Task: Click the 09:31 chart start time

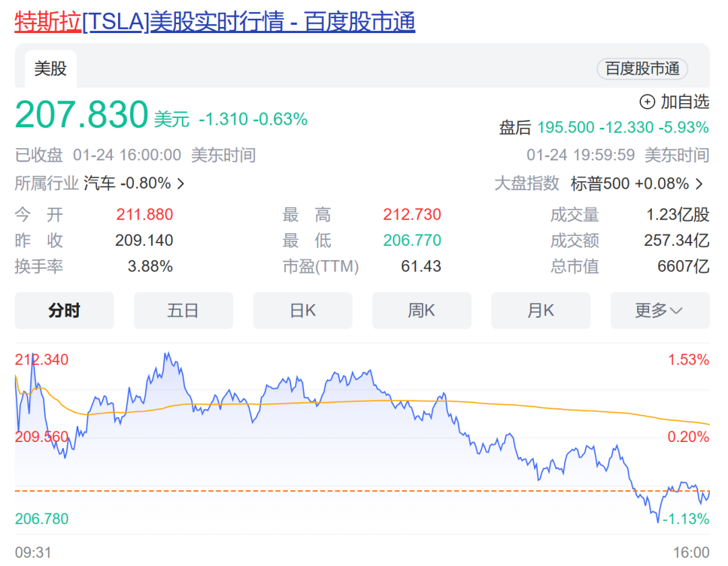Action: click(33, 553)
